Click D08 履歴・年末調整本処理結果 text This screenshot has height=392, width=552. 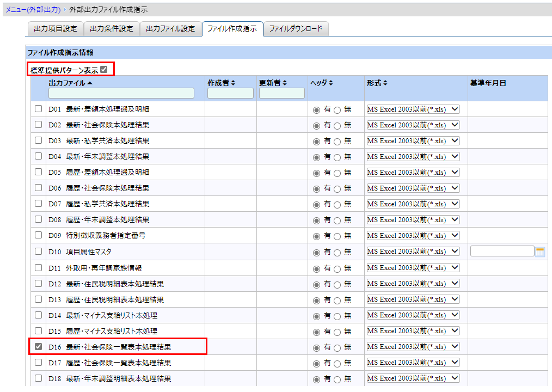coord(99,219)
